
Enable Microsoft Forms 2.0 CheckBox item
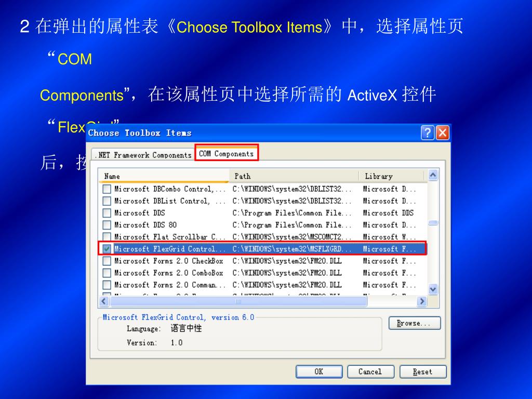107,261
